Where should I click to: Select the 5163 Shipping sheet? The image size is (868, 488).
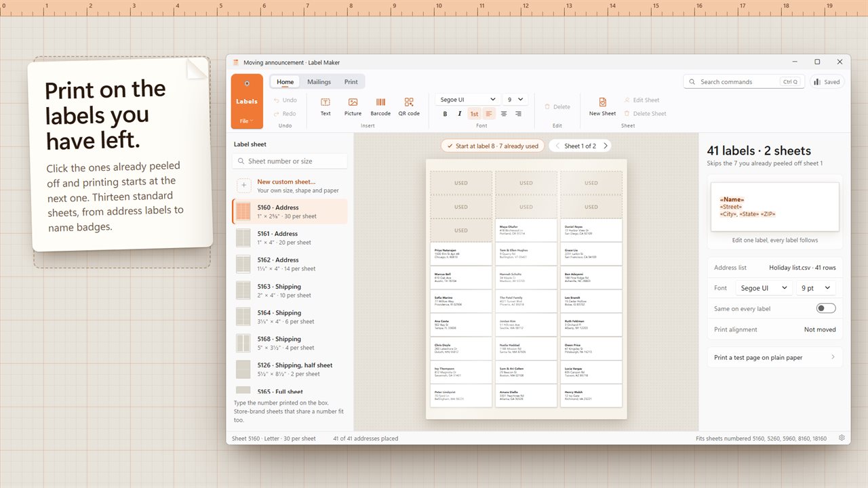click(x=290, y=291)
